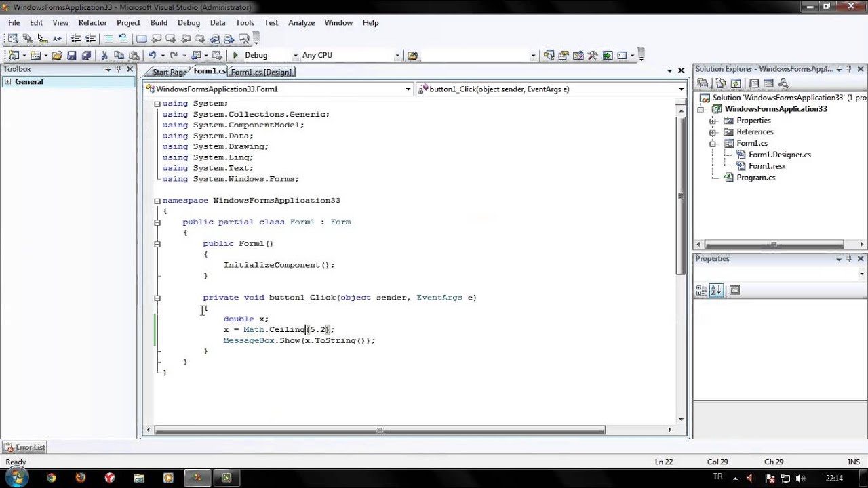Click the Windows Start button

(16, 478)
